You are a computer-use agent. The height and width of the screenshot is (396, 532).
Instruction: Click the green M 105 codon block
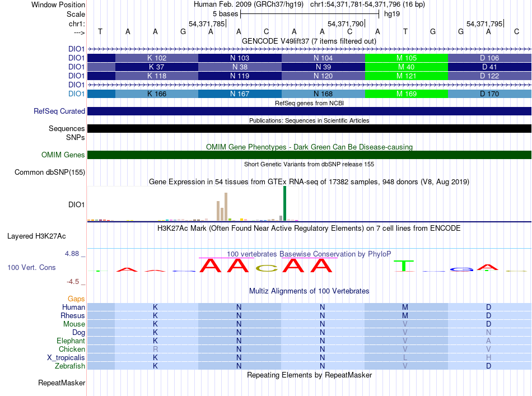(x=407, y=58)
